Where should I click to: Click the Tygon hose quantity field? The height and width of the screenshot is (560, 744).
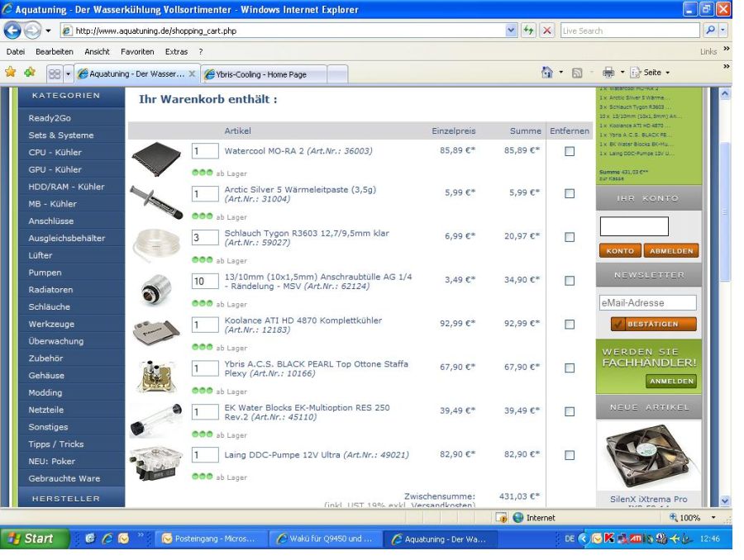pyautogui.click(x=205, y=237)
